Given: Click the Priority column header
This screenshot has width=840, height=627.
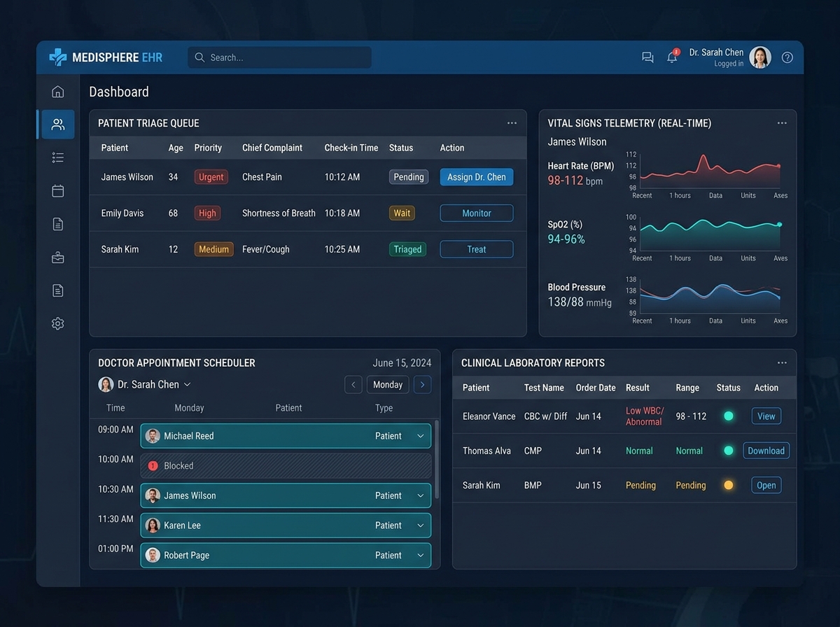Looking at the screenshot, I should (x=208, y=148).
